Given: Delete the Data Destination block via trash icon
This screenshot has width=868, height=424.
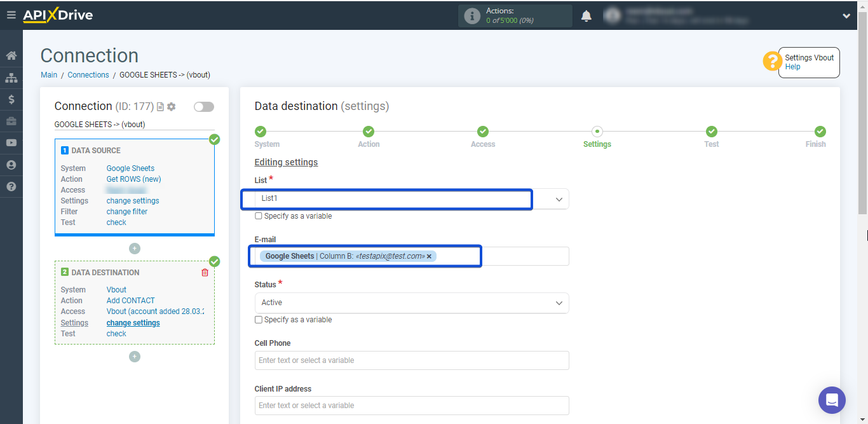Looking at the screenshot, I should [205, 273].
